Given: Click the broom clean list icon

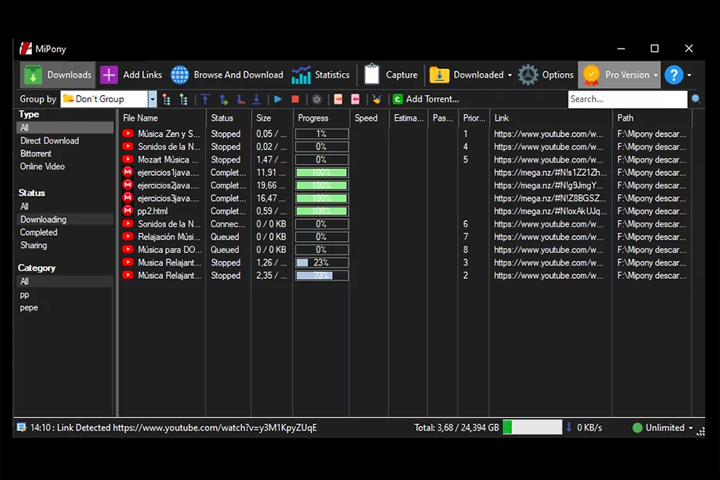Looking at the screenshot, I should point(377,99).
